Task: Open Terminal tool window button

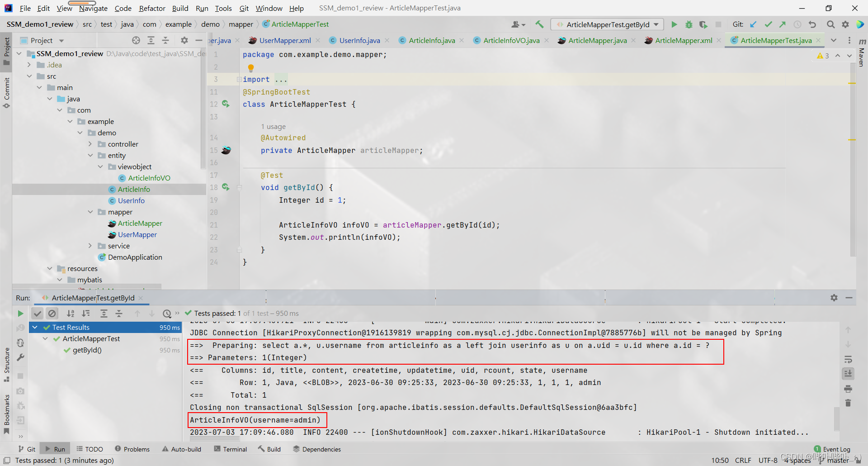Action: [x=231, y=449]
